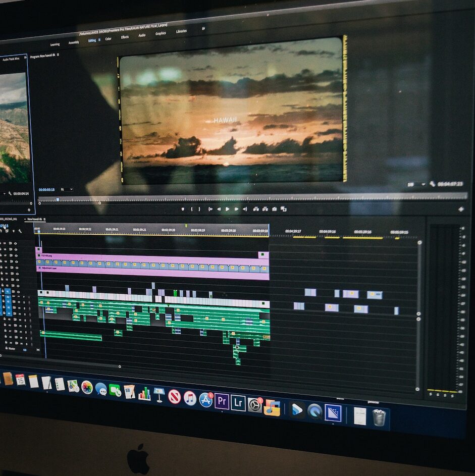
Task: Open Lightroom from the Dock
Action: [238, 403]
